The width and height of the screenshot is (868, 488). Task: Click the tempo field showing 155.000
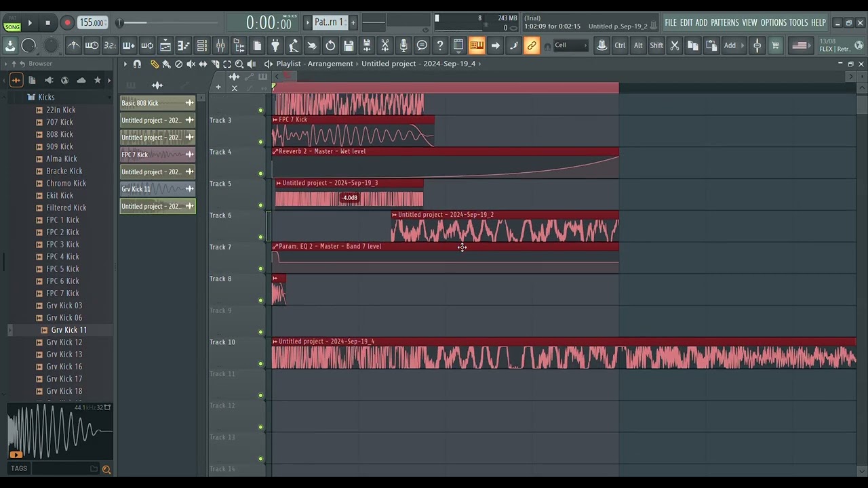(92, 22)
